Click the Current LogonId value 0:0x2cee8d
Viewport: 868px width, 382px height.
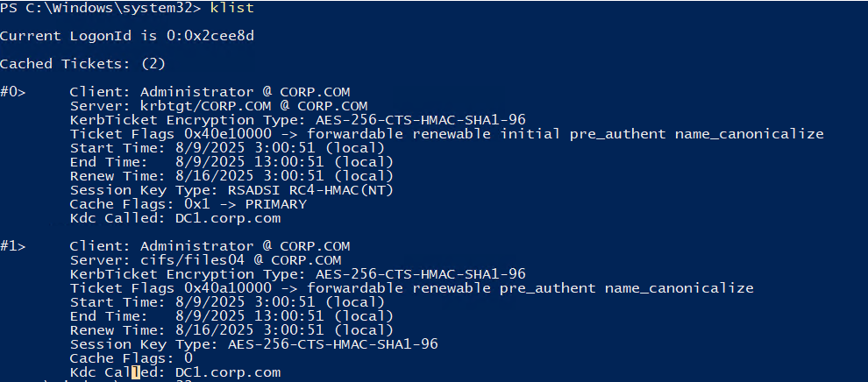click(193, 36)
